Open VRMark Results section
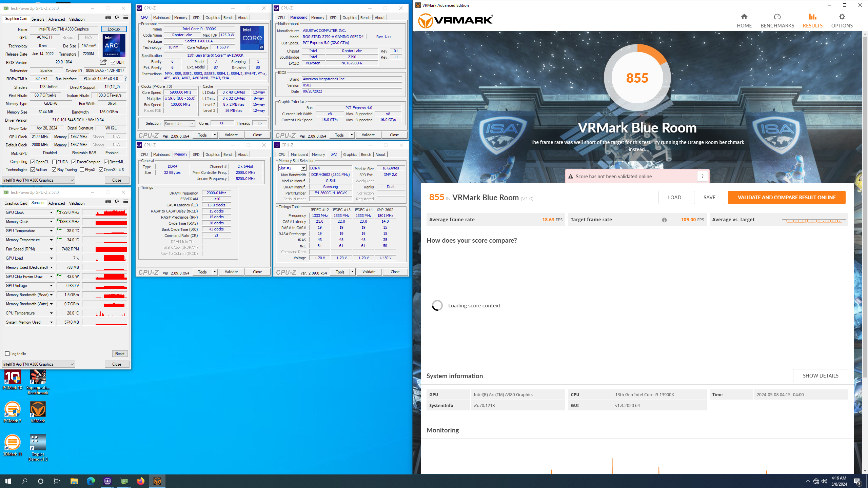The width and height of the screenshot is (868, 488). coord(812,21)
